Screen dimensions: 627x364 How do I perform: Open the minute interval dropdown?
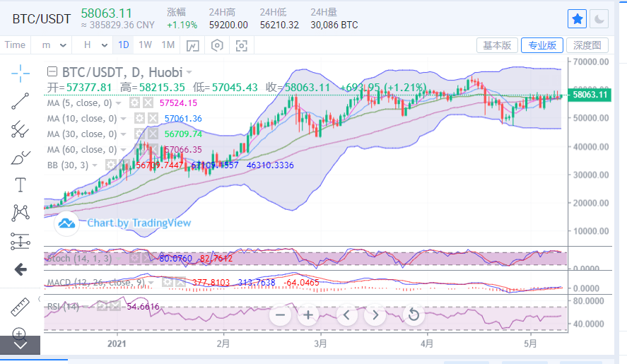(x=54, y=45)
